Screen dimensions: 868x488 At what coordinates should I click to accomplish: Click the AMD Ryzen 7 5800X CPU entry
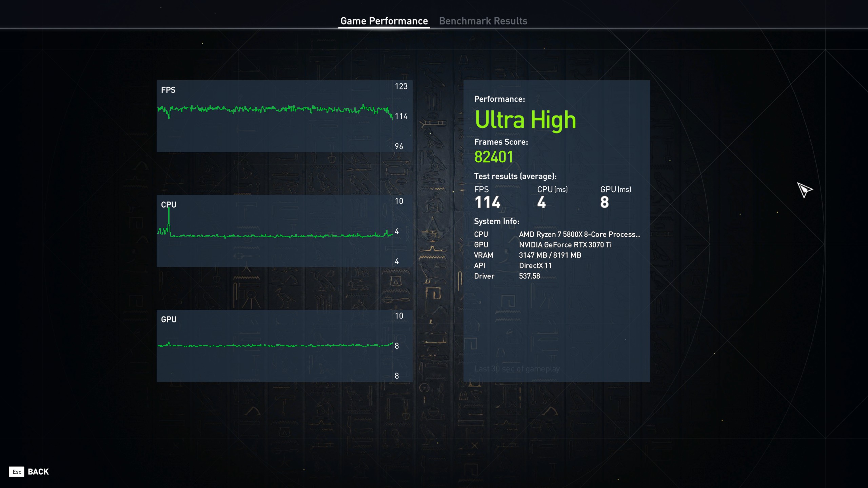[x=579, y=234]
